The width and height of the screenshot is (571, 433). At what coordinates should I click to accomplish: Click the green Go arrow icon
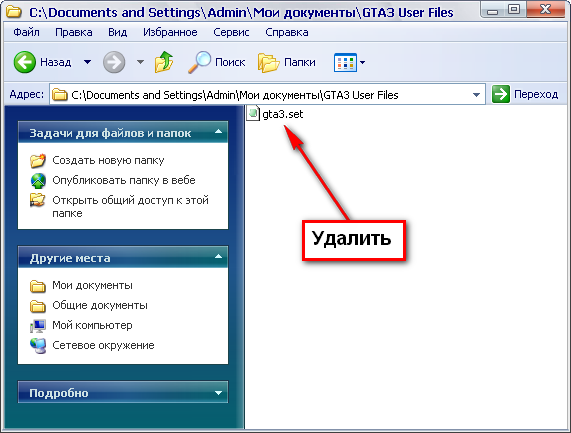coord(501,94)
